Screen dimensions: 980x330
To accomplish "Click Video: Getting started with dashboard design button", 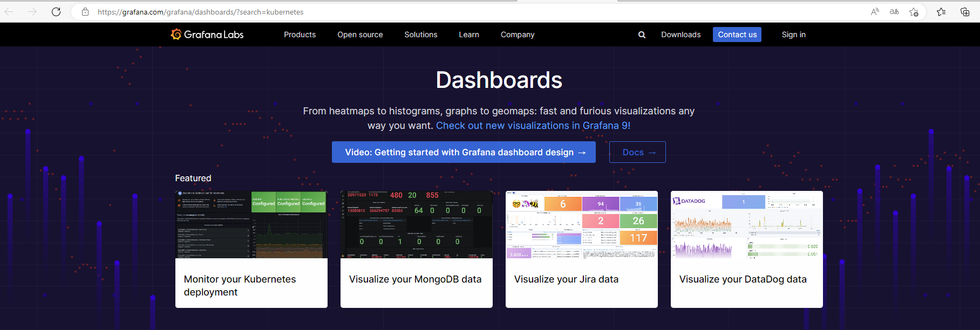I will (464, 152).
